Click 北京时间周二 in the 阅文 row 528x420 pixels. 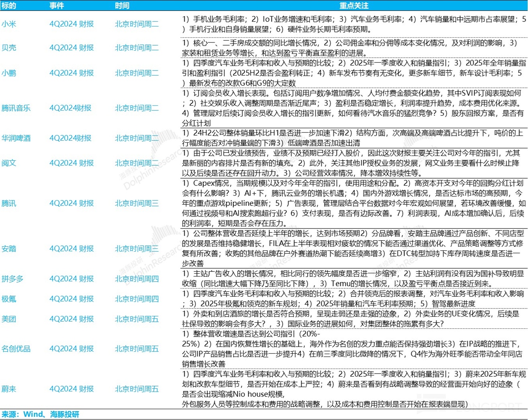coord(137,163)
